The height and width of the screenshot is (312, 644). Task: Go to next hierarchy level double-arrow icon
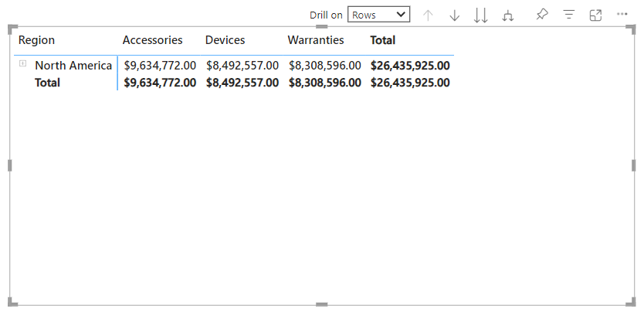click(x=480, y=15)
